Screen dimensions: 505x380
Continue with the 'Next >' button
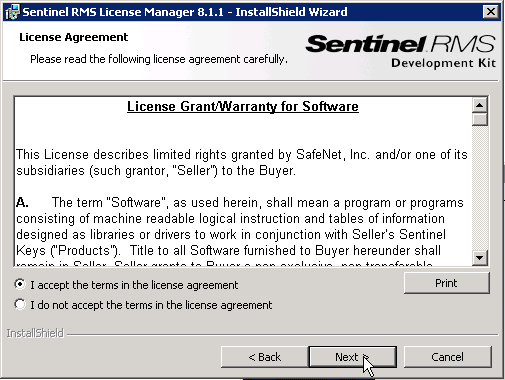[x=353, y=357]
